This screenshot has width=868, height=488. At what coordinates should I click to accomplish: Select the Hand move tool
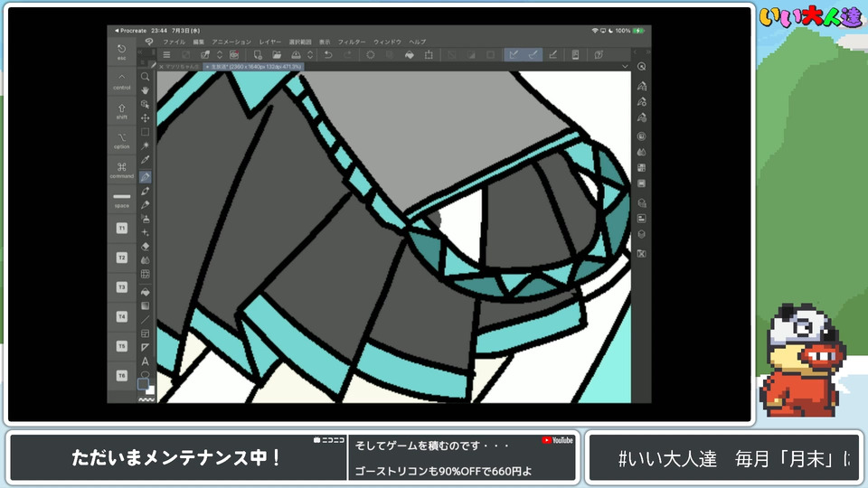point(145,90)
